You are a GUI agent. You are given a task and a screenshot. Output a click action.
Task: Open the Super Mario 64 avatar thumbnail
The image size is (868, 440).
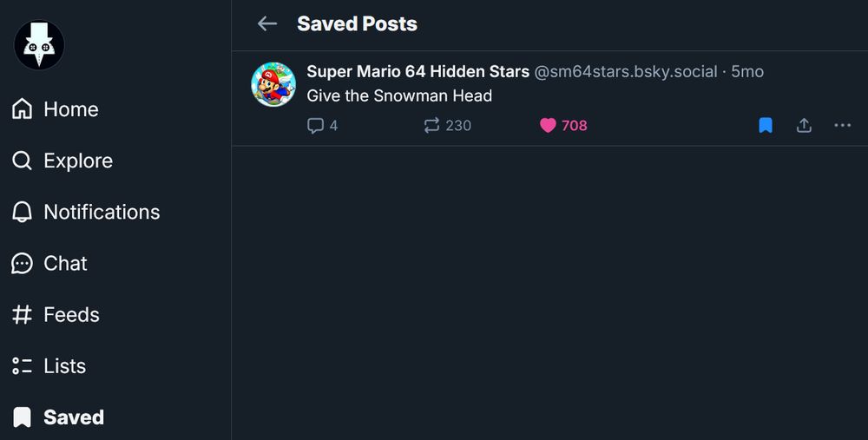point(273,84)
